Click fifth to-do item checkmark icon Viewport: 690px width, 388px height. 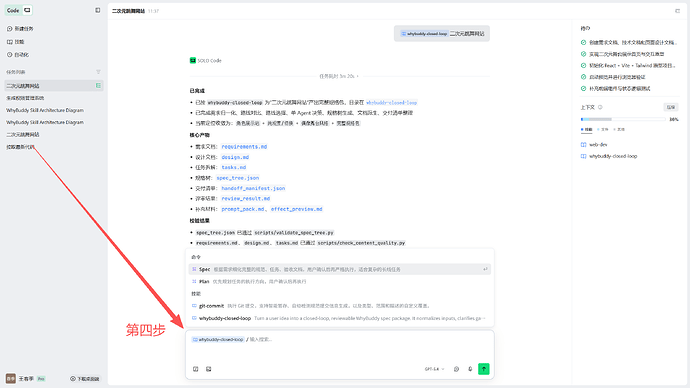coord(584,88)
